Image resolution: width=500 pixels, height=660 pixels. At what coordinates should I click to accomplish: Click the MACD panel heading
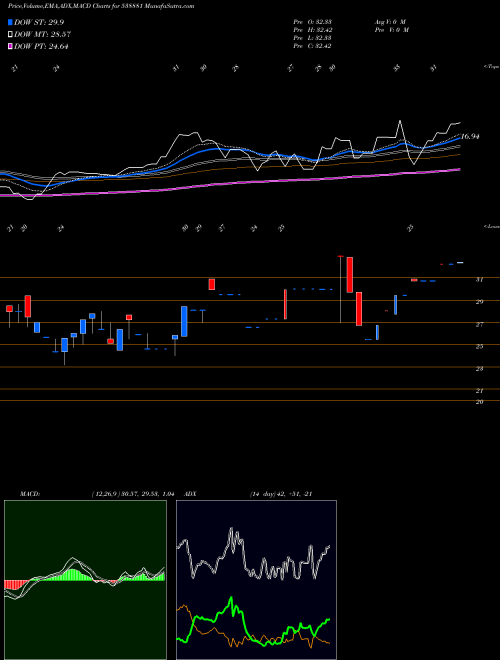coord(29,494)
